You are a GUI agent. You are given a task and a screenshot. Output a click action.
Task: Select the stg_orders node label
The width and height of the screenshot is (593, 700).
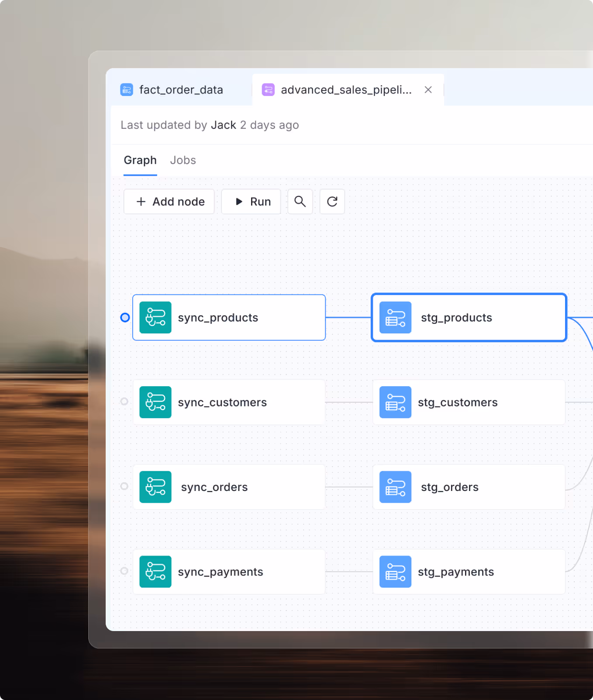coord(450,487)
